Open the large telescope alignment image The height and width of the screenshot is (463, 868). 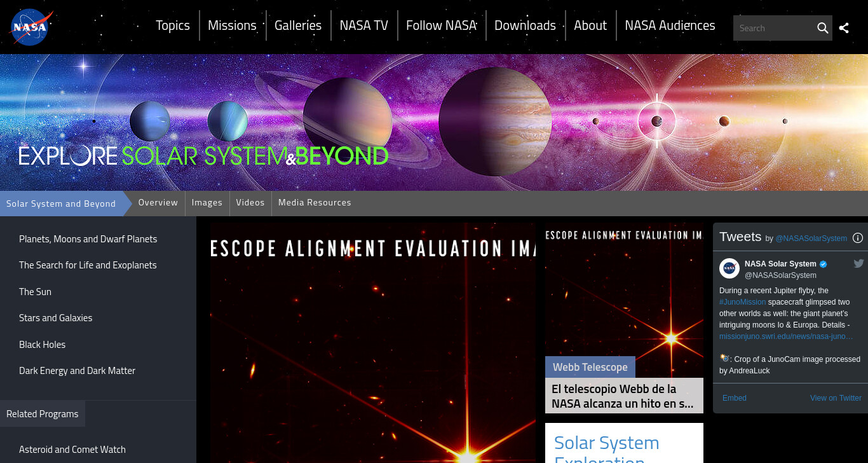tap(373, 343)
